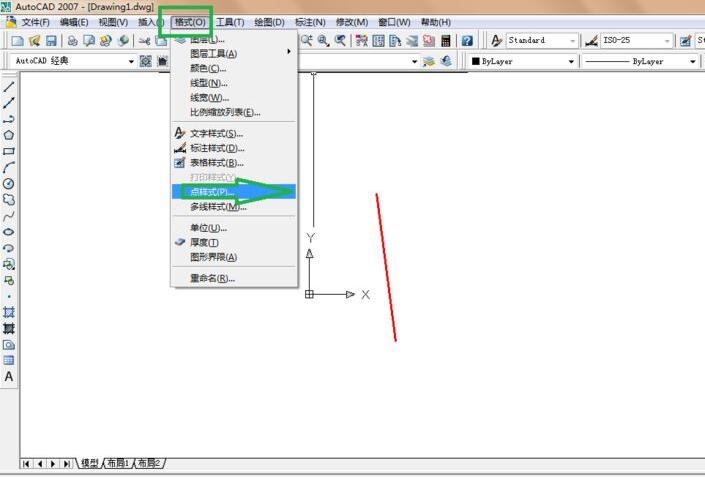Choose 重命名(R)... menu entry

coord(234,278)
